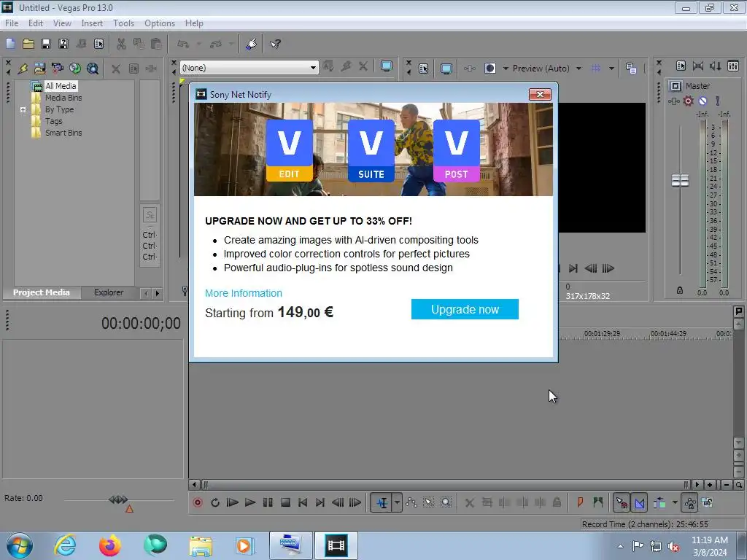Screen dimensions: 747x560
Task: Pause timeline playback
Action: point(268,502)
